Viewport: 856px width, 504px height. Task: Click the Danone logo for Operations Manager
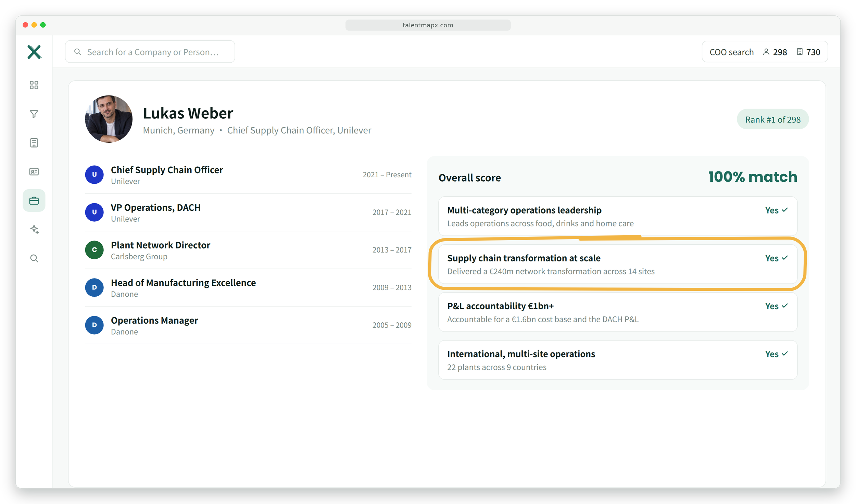pos(94,325)
